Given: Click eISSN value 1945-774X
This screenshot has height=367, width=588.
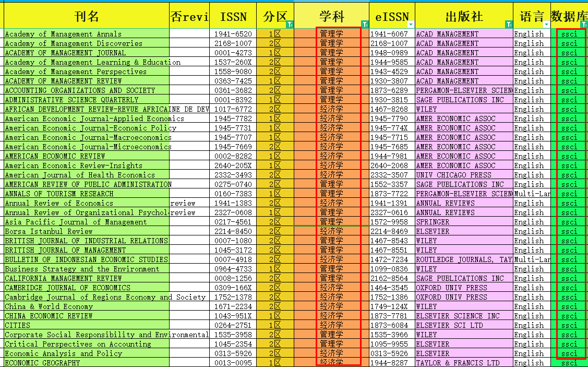Looking at the screenshot, I should coord(389,128).
